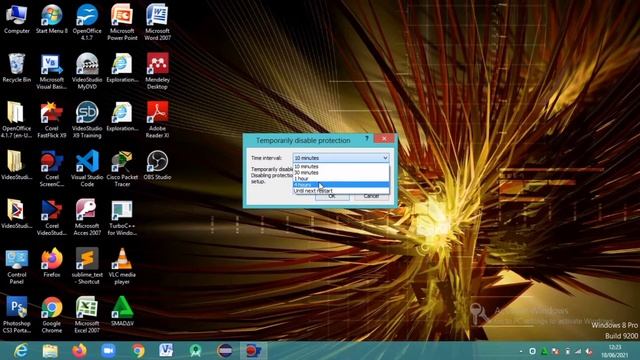
Task: Open the Computer desktop icon
Action: (17, 20)
